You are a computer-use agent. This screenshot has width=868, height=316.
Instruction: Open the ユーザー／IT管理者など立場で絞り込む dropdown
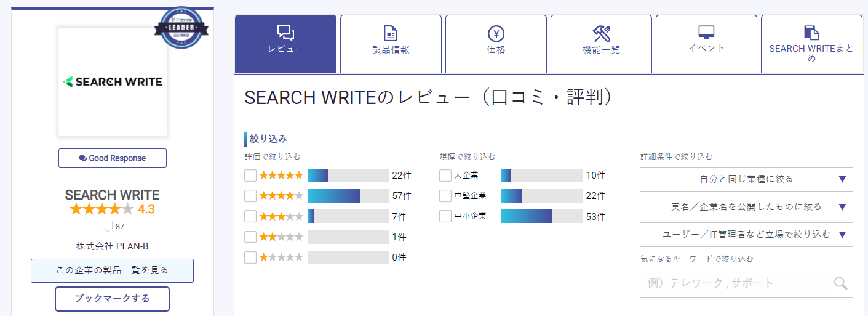coord(746,234)
